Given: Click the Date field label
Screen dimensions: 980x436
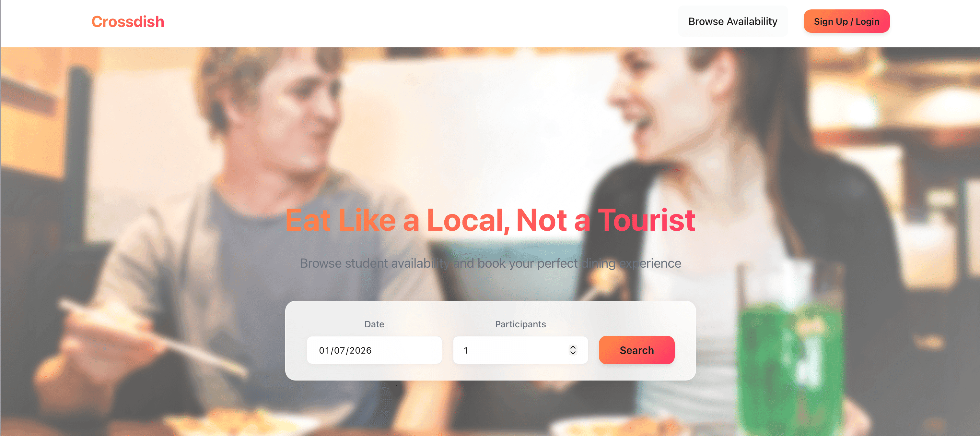Looking at the screenshot, I should [374, 324].
